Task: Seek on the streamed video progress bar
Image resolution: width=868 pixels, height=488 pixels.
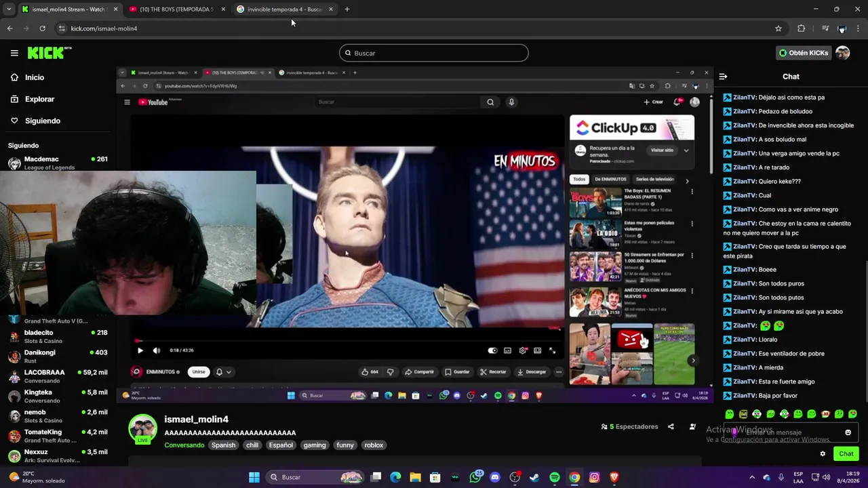Action: [x=347, y=341]
